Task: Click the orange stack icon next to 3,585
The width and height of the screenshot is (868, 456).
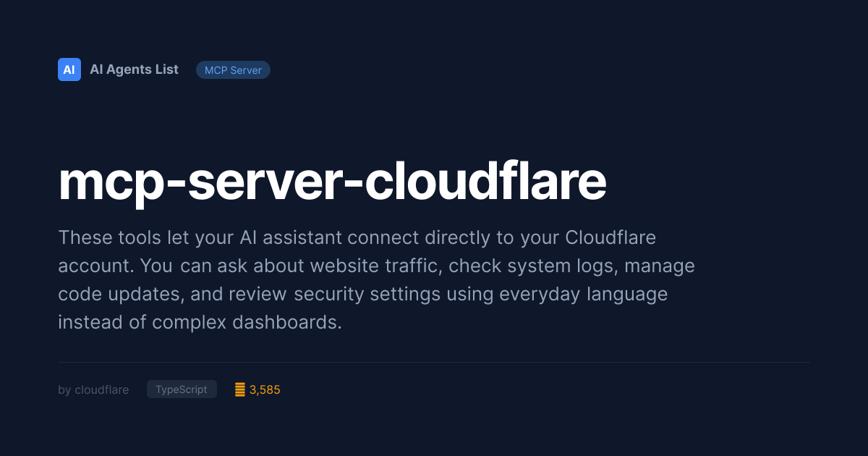Action: click(240, 389)
